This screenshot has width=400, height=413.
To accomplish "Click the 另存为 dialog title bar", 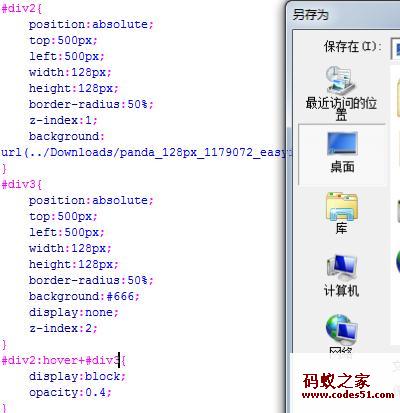I will (343, 15).
